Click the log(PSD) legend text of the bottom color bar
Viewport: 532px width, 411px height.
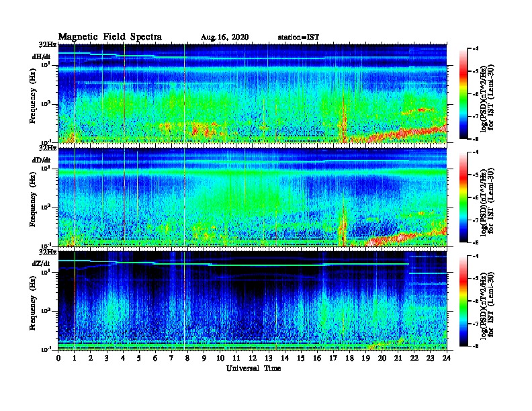pos(488,304)
